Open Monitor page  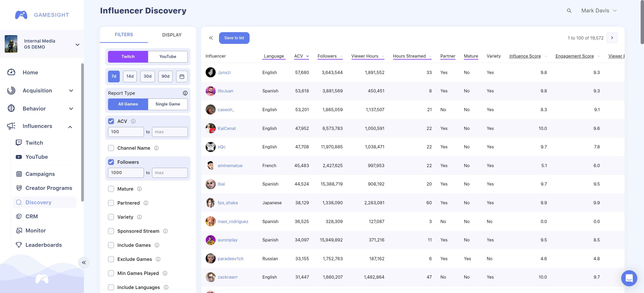point(36,231)
